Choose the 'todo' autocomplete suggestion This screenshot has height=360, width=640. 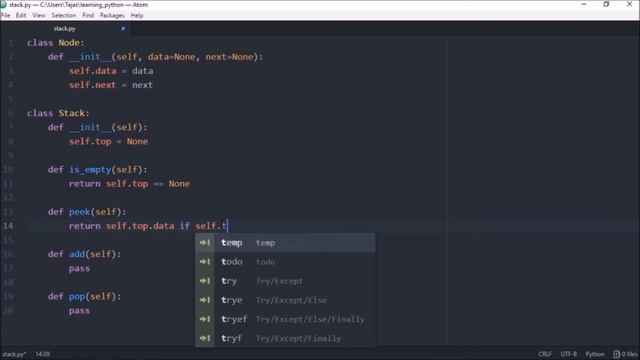tap(285, 262)
